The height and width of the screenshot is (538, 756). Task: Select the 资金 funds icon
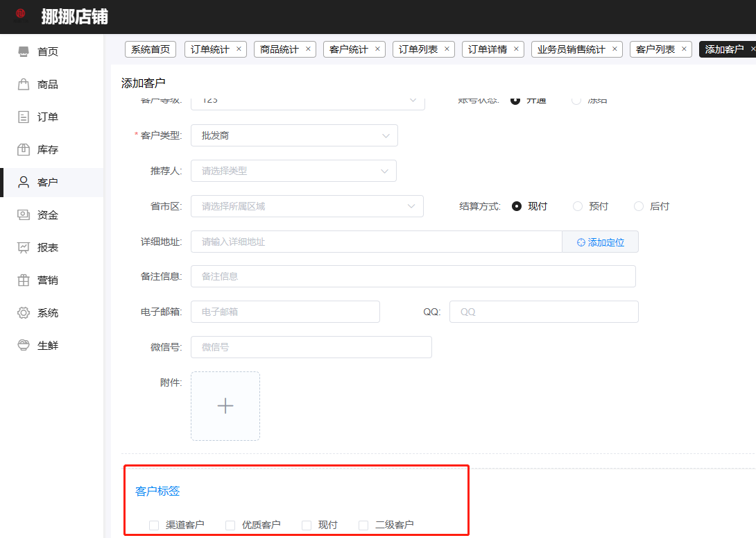[24, 215]
